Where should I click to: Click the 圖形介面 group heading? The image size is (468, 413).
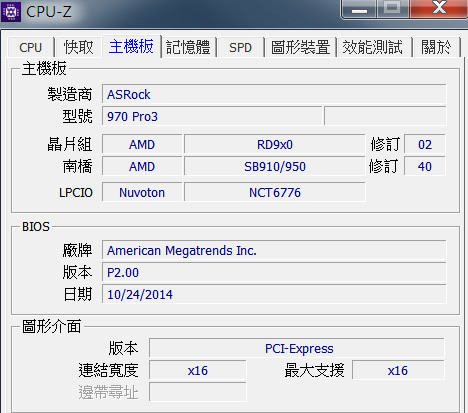[x=52, y=326]
